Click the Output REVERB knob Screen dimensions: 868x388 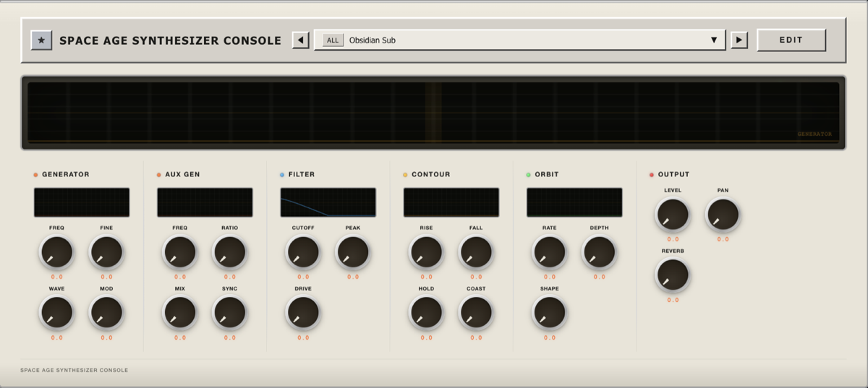point(673,275)
